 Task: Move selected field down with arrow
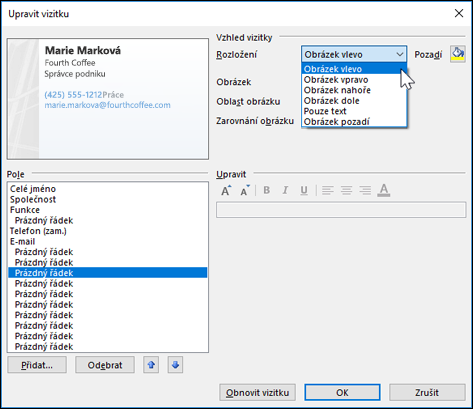click(175, 365)
